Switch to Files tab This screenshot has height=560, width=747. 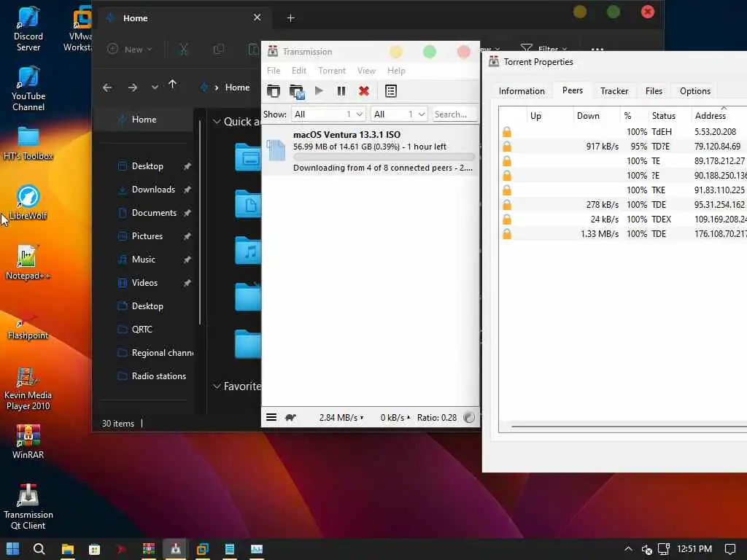[653, 90]
